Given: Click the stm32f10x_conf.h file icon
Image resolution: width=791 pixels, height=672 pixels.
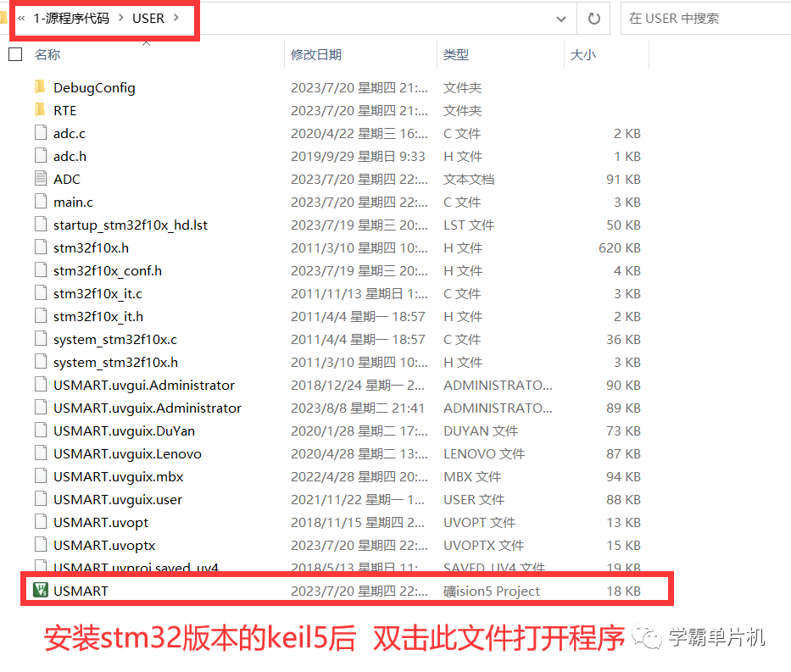Looking at the screenshot, I should pyautogui.click(x=41, y=270).
